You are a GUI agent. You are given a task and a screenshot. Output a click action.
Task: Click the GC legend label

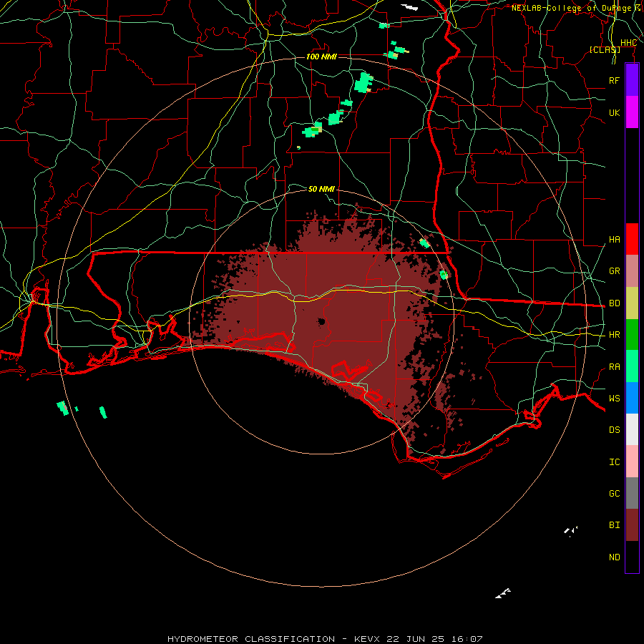[x=615, y=493]
